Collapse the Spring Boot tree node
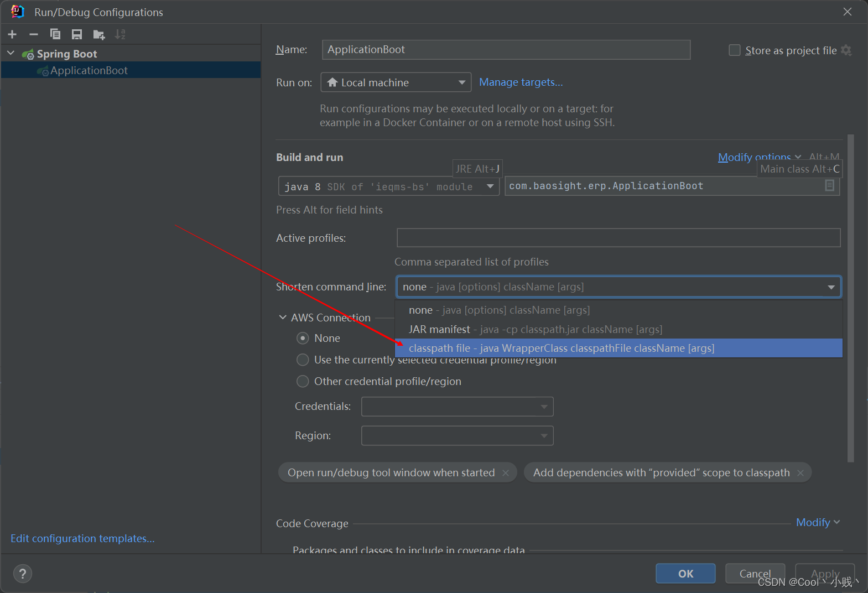Viewport: 868px width, 593px height. tap(11, 53)
